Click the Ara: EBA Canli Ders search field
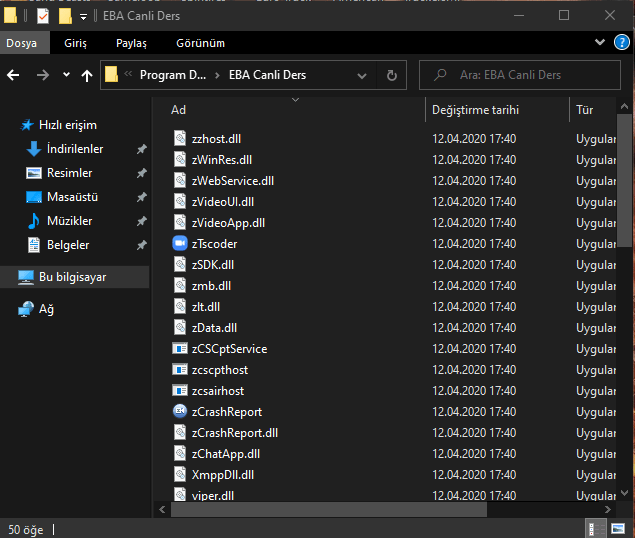This screenshot has height=538, width=635. pos(520,75)
